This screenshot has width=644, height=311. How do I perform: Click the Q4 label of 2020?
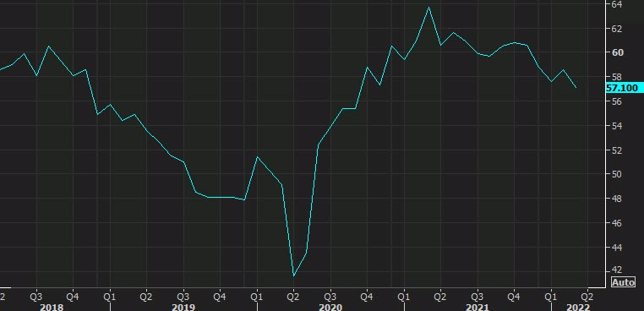(367, 296)
